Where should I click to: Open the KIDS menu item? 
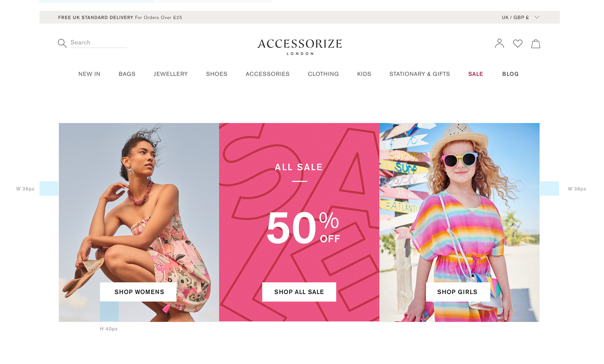[364, 74]
